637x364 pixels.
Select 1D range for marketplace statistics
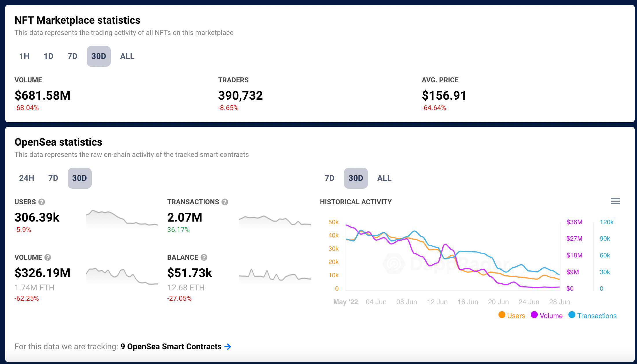[48, 56]
